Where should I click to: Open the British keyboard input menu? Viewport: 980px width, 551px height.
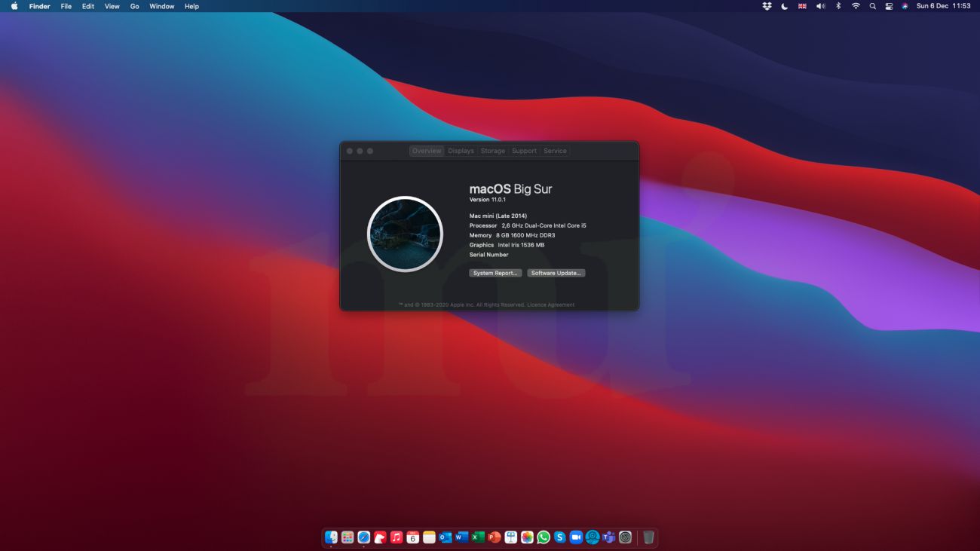pos(802,6)
